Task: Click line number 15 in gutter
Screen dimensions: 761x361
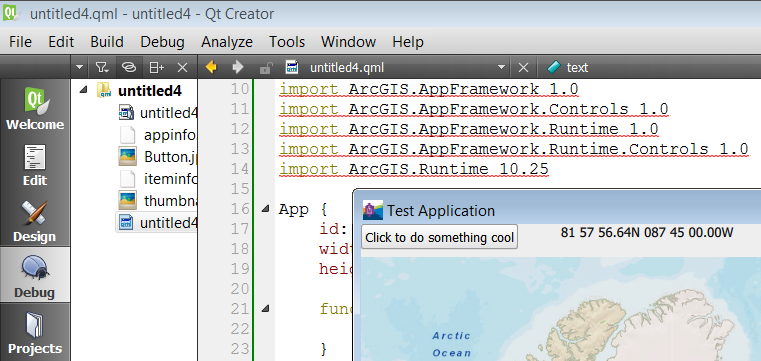Action: click(239, 189)
